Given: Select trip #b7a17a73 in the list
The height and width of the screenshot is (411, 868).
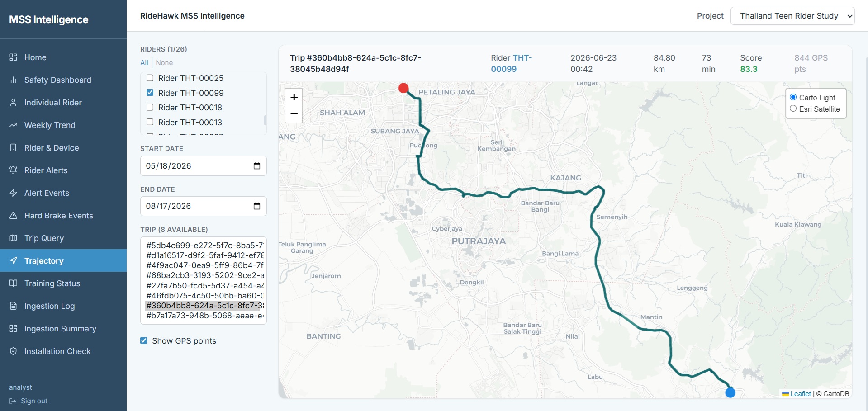Looking at the screenshot, I should click(x=205, y=316).
